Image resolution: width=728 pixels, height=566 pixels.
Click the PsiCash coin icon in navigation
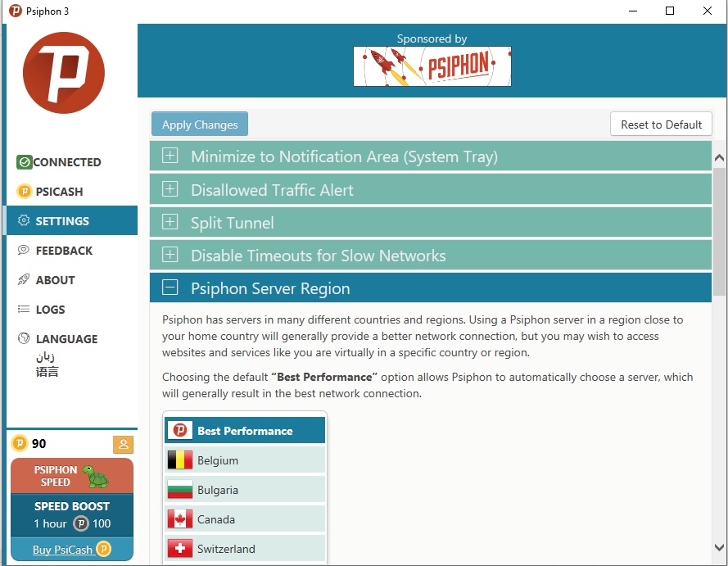tap(24, 192)
